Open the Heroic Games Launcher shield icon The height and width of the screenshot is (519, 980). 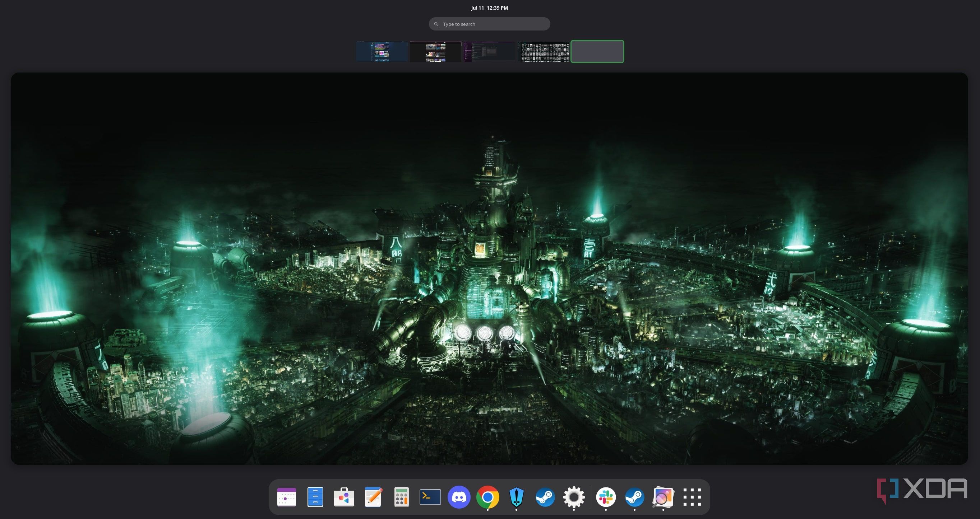tap(516, 497)
